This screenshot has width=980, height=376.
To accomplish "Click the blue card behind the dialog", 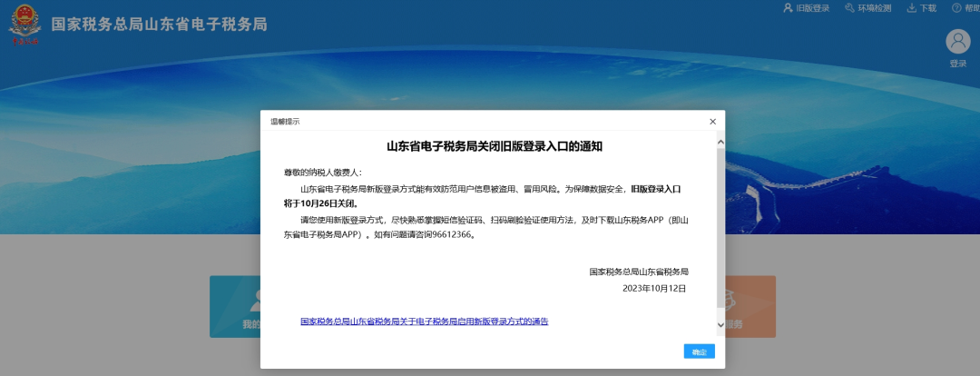I will point(235,307).
